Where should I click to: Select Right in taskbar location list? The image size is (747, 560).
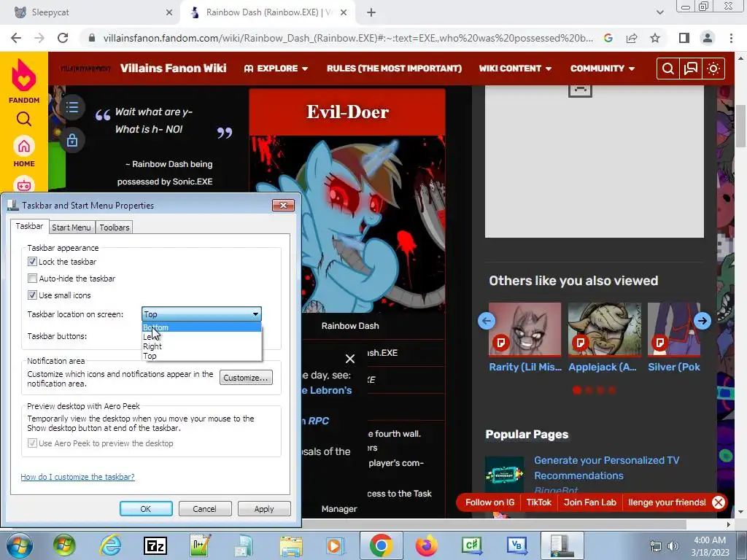coord(201,346)
